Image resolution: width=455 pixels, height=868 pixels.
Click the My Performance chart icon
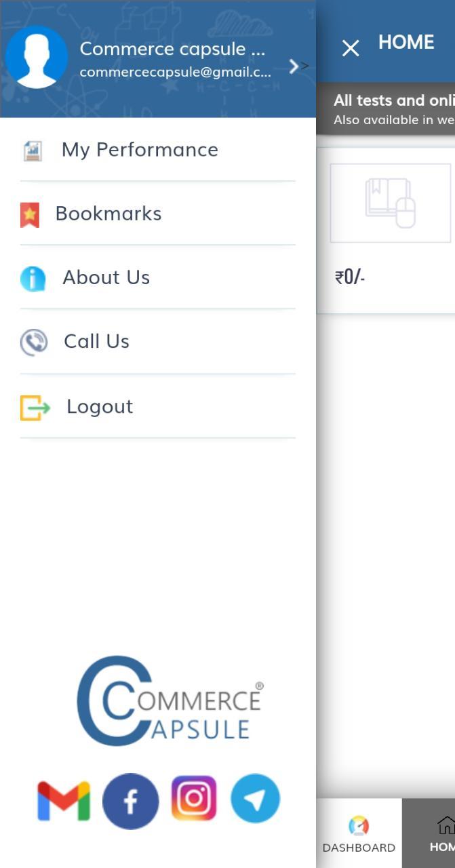(x=32, y=151)
